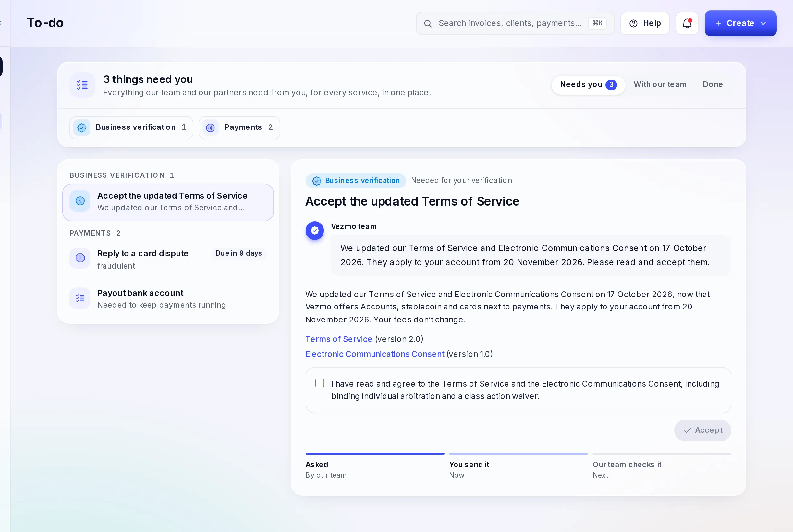Click the Accept button
Screen dimensions: 793x532
[x=702, y=430]
